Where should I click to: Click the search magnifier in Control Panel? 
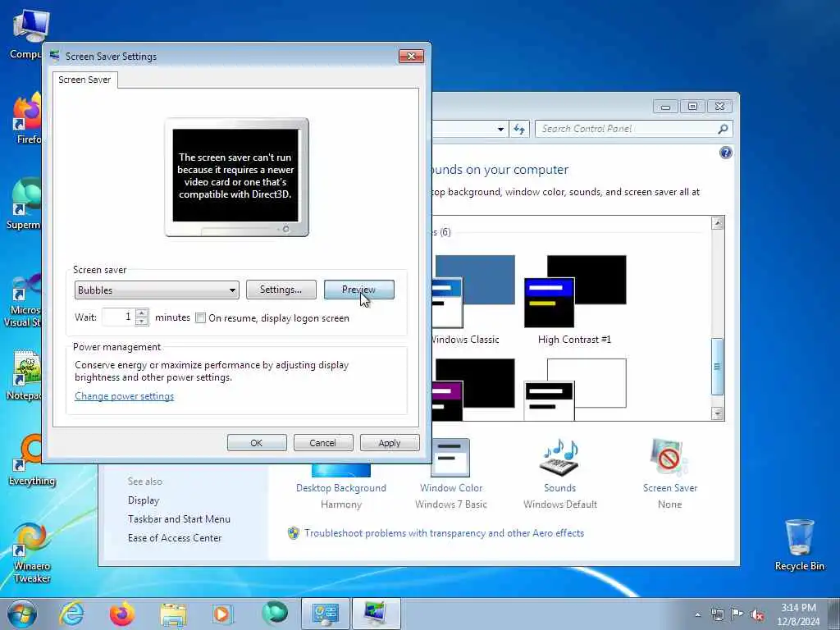723,129
